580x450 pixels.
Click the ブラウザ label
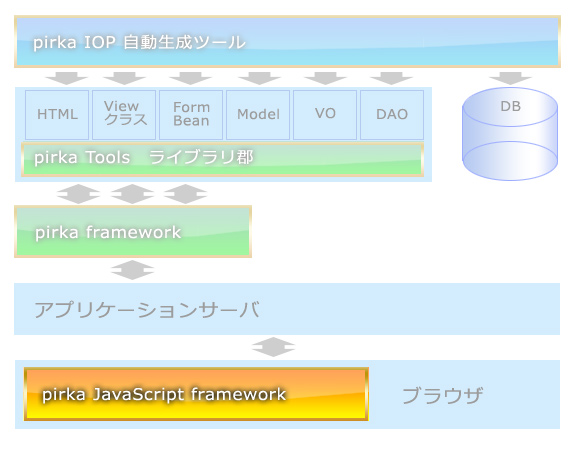tap(442, 395)
